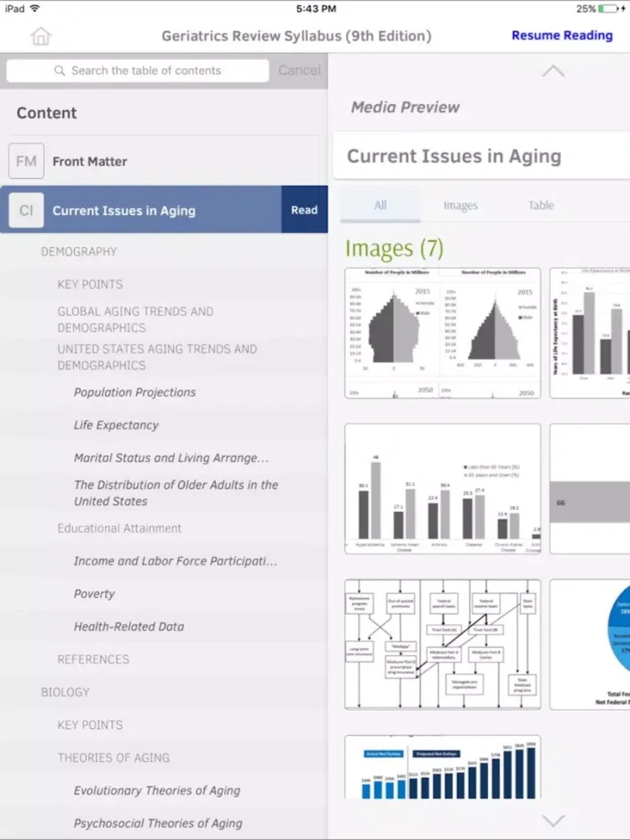Viewport: 630px width, 840px height.
Task: Go to Income and Labor Force Participation
Action: point(176,561)
